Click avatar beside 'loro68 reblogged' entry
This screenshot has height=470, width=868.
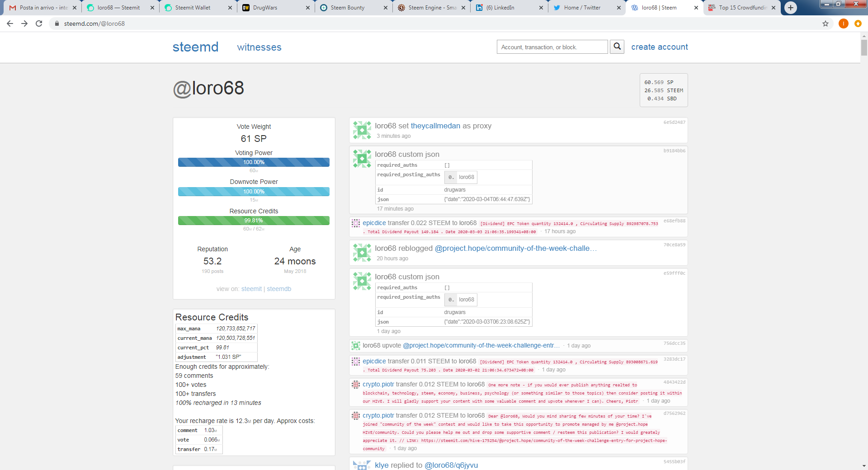point(362,253)
